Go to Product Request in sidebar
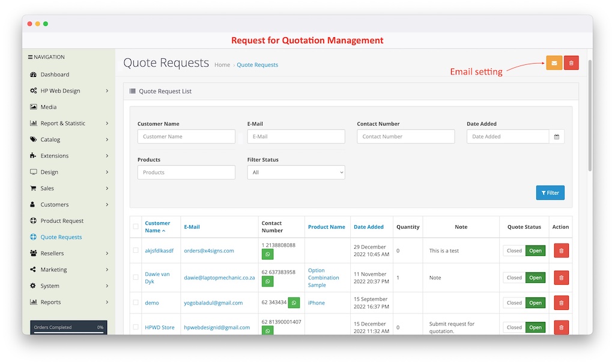 click(x=62, y=221)
